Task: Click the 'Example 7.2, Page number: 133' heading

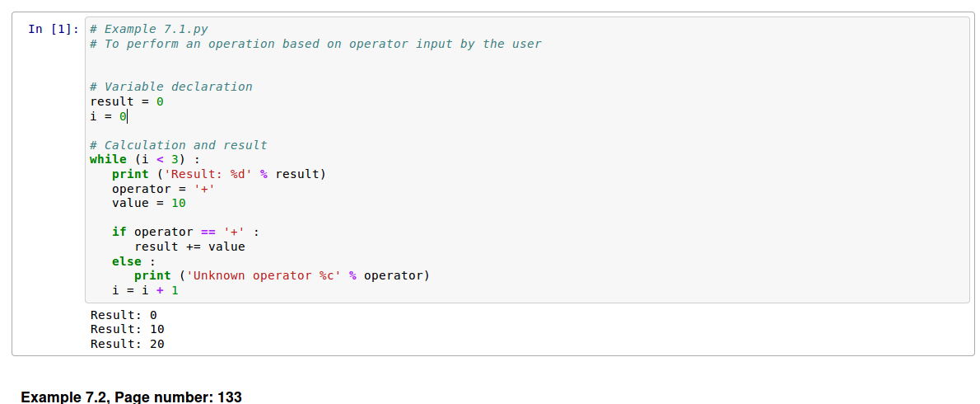Action: pos(131,397)
